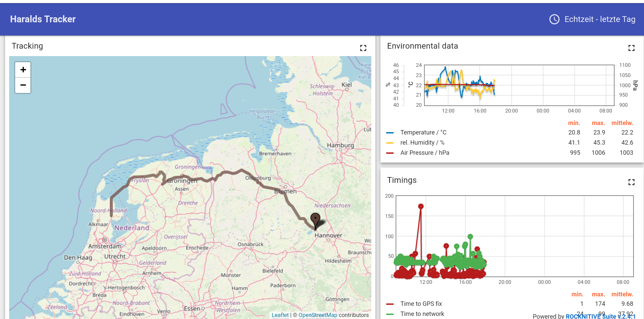This screenshot has width=644, height=319.
Task: Click the blue Temperature legend swatch
Action: [390, 133]
